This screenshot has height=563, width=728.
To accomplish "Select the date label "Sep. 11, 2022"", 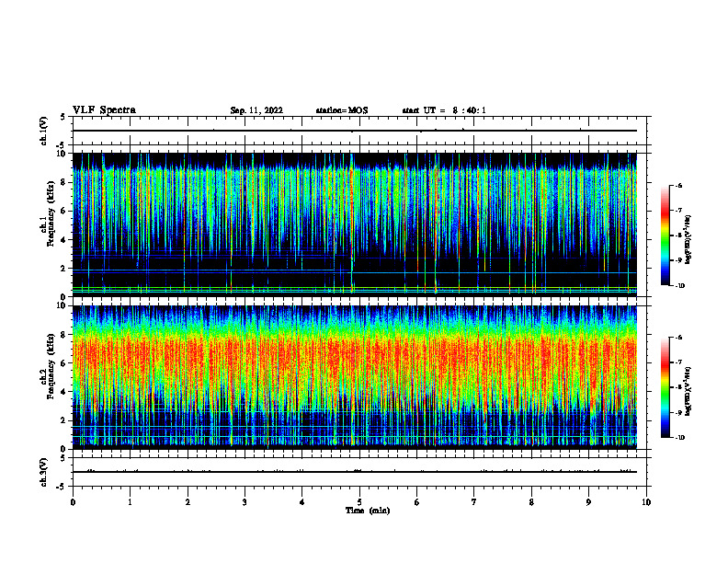I will tap(256, 110).
